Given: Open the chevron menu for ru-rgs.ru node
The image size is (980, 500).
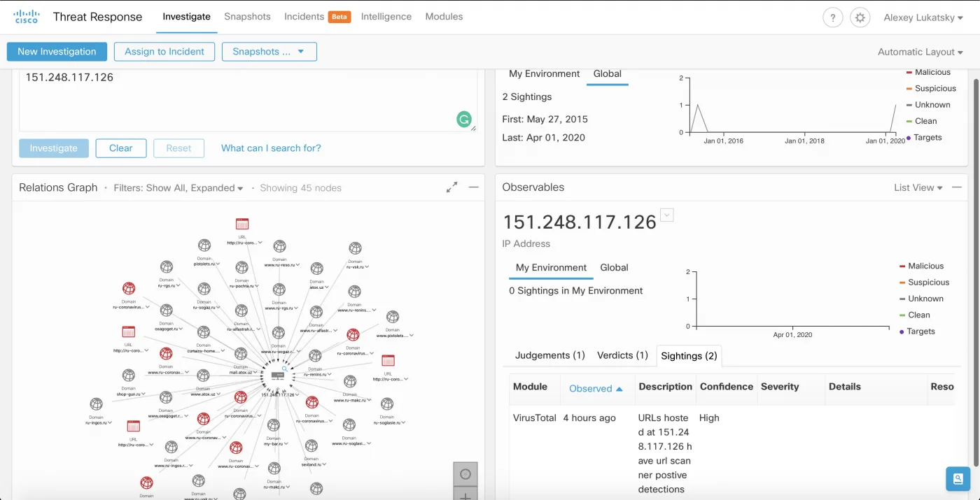Looking at the screenshot, I should click(178, 286).
